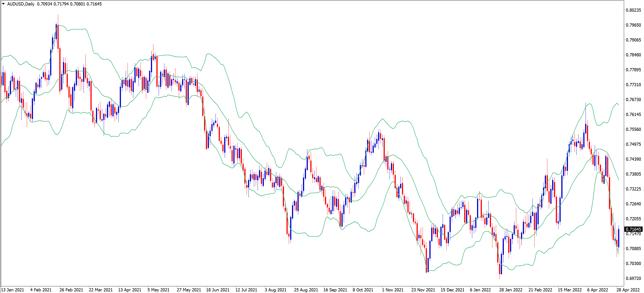The width and height of the screenshot is (644, 293).
Task: Click the 28 Apr 2022 date label
Action: 628,290
